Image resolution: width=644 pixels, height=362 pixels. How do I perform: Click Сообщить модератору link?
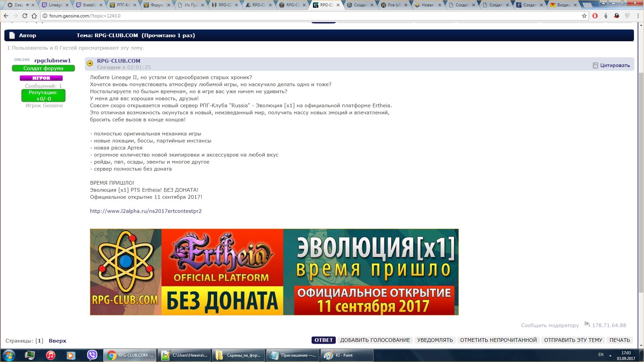point(550,325)
